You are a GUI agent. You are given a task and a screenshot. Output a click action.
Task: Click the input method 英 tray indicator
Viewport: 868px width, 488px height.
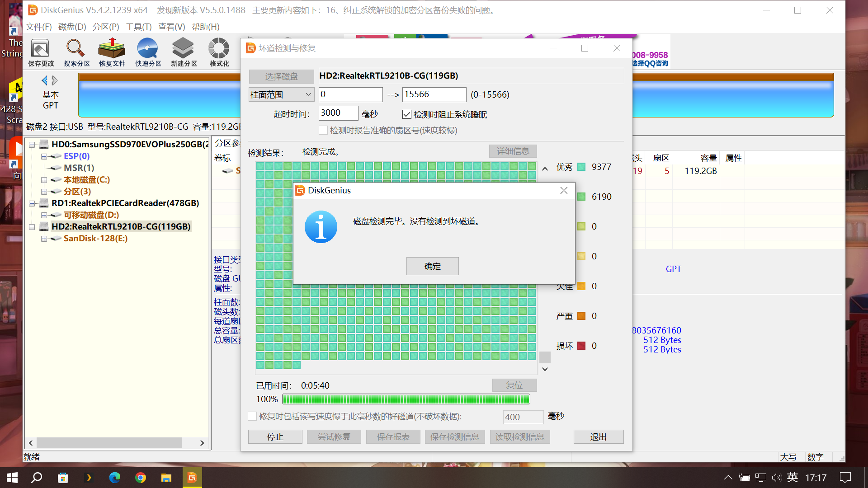coord(793,478)
